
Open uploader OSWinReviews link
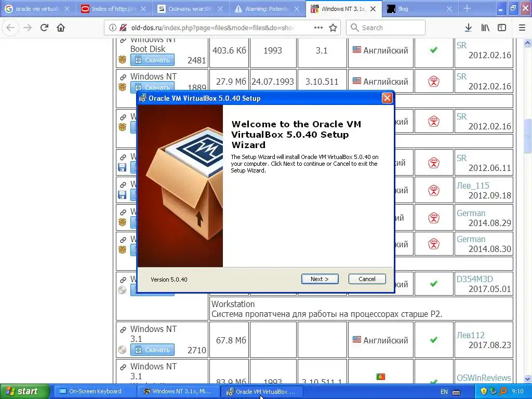point(484,378)
